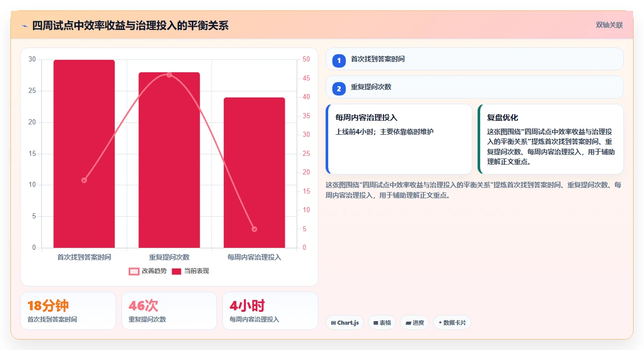Open the 每周内容治理投入 detail card

tap(399, 139)
